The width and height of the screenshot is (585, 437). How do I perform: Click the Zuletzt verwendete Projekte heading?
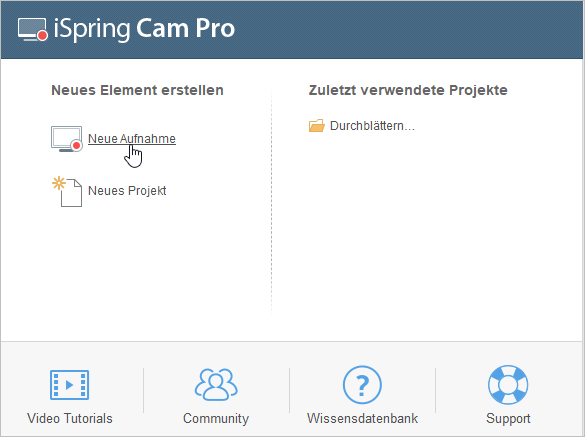408,90
